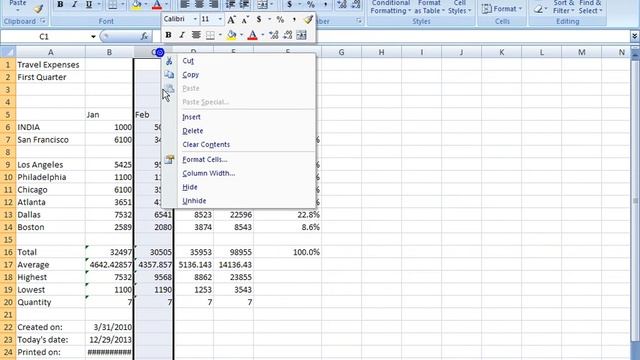Image resolution: width=640 pixels, height=360 pixels.
Task: Toggle ribbon Align Text Right
Action: click(213, 4)
